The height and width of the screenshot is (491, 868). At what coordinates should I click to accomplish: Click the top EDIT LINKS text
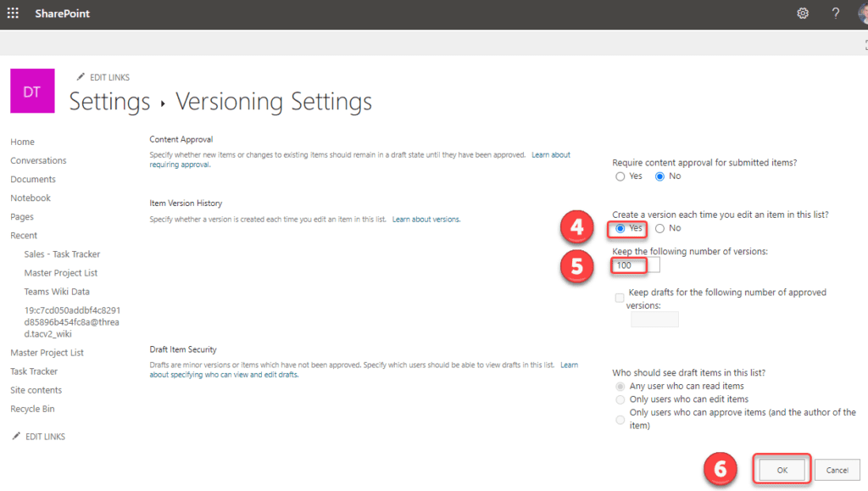pos(109,77)
